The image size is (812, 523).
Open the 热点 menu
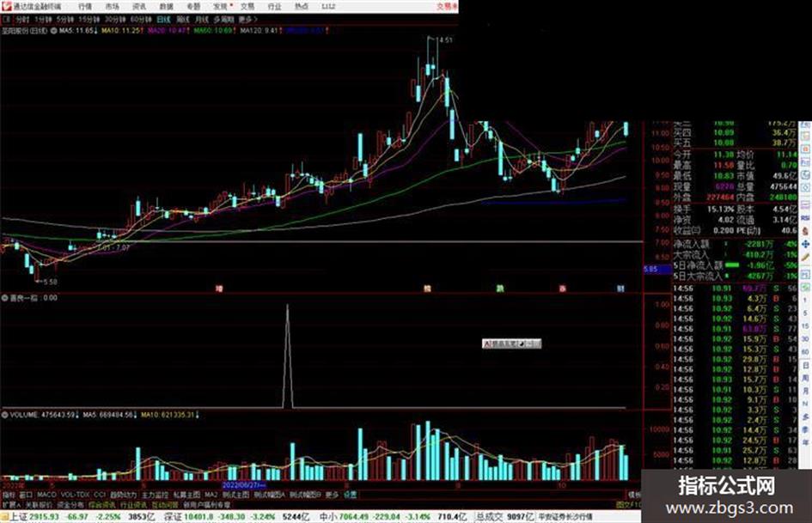point(302,6)
